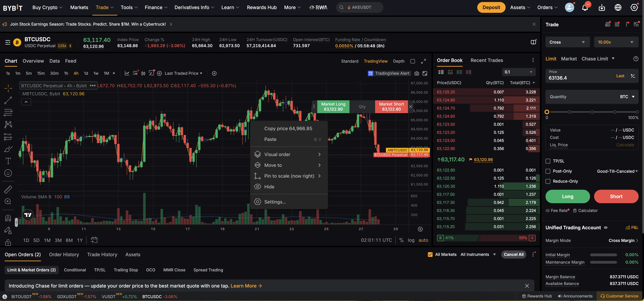Click the quantity percentage slider handle
644x301 pixels.
547,112
